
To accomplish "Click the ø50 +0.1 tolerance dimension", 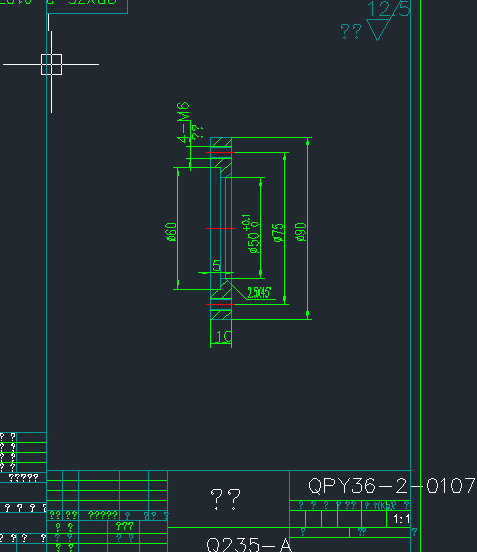I will pos(252,234).
